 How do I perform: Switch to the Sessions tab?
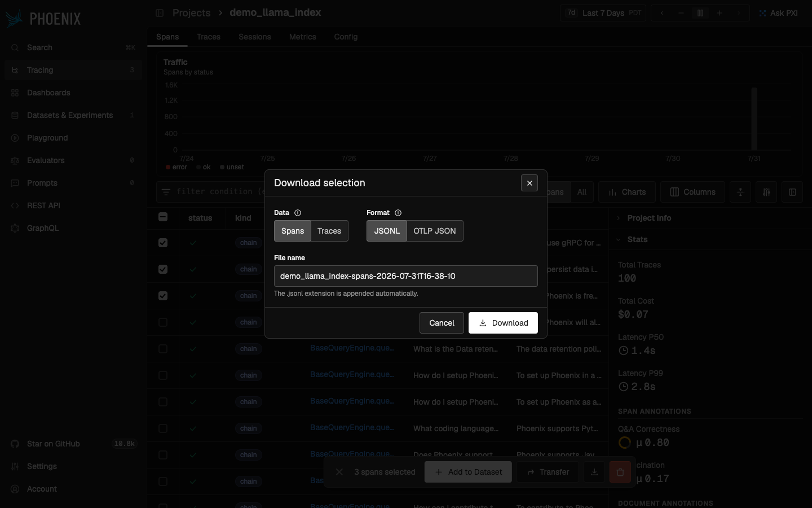255,37
